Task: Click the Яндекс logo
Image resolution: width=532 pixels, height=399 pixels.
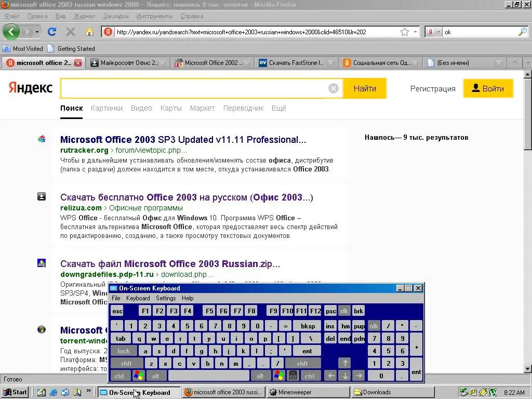Action: click(x=31, y=88)
